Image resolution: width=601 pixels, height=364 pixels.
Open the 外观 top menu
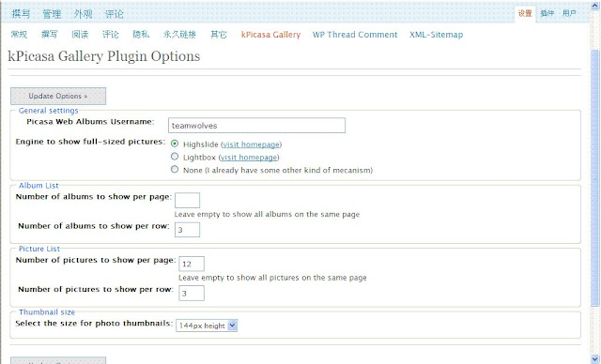83,14
